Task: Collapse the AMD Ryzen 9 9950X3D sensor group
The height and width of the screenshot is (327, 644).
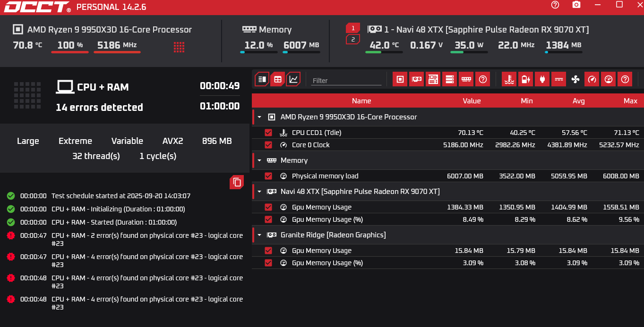Action: (x=259, y=117)
